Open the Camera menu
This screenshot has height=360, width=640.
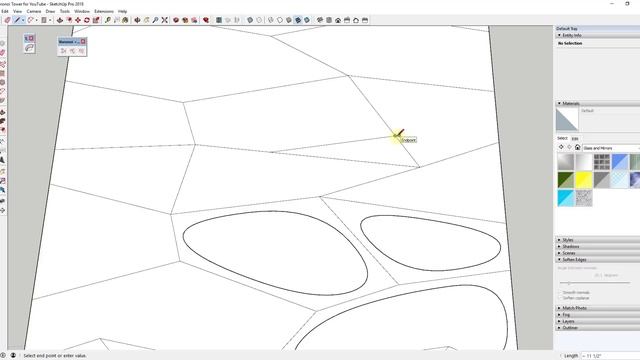coord(34,11)
